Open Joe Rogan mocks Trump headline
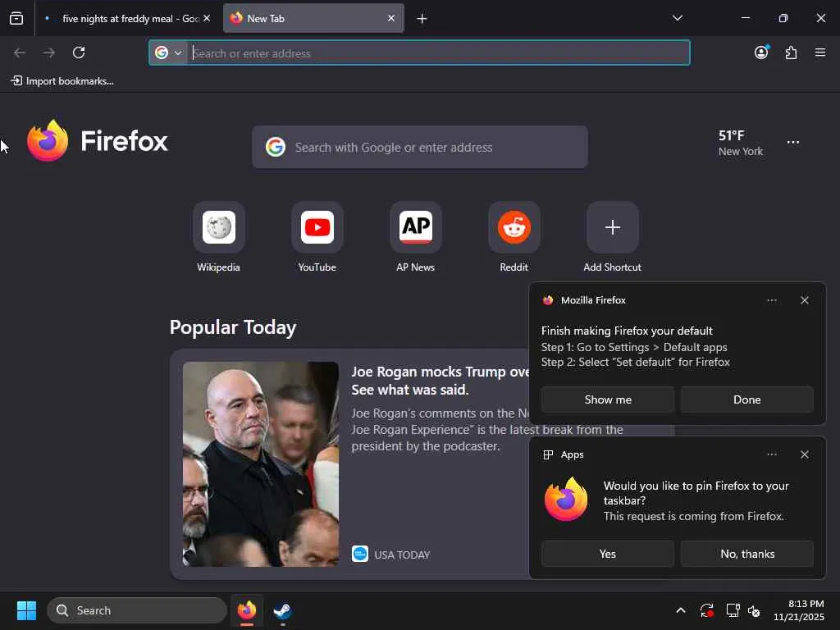 click(441, 381)
